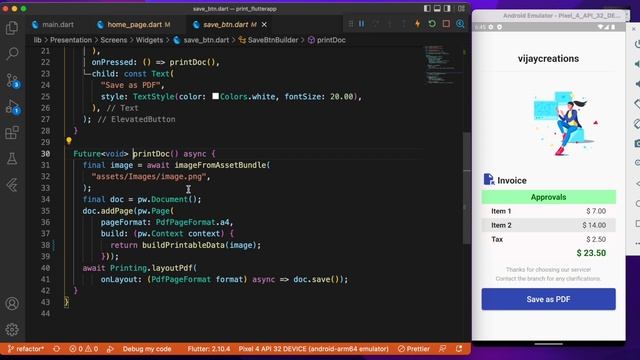Place cursor on printDoc function name, line 30

click(x=151, y=154)
